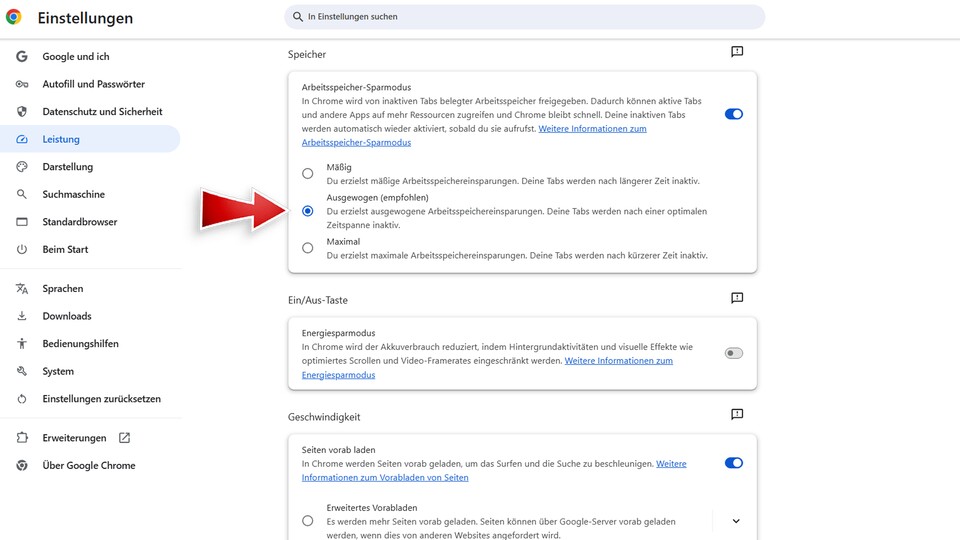Click the Bedienungshilfen accessibility icon
This screenshot has height=540, width=960.
tap(22, 344)
